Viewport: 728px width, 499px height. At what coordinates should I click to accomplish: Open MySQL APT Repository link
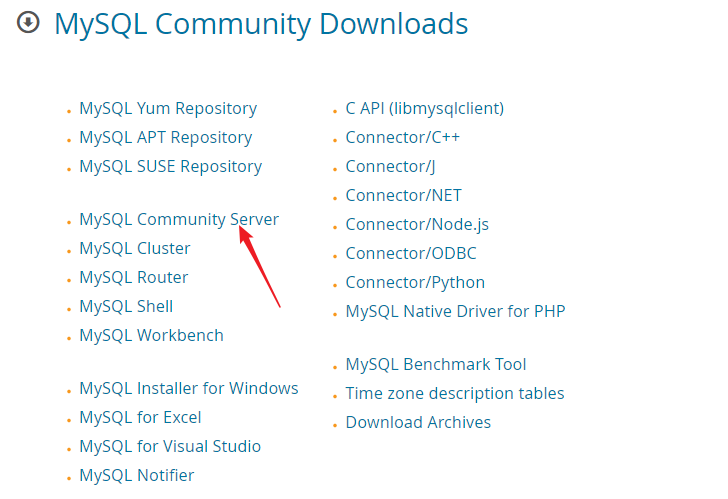[x=166, y=137]
